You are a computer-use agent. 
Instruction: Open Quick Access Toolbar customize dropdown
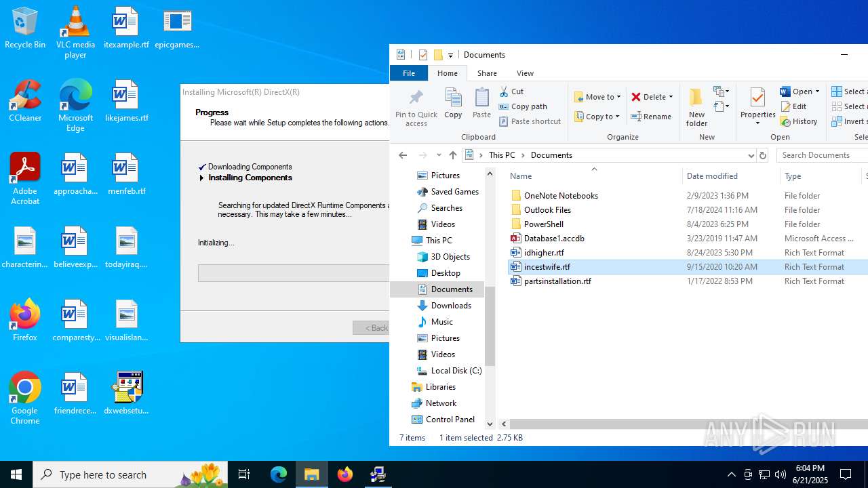pos(450,55)
